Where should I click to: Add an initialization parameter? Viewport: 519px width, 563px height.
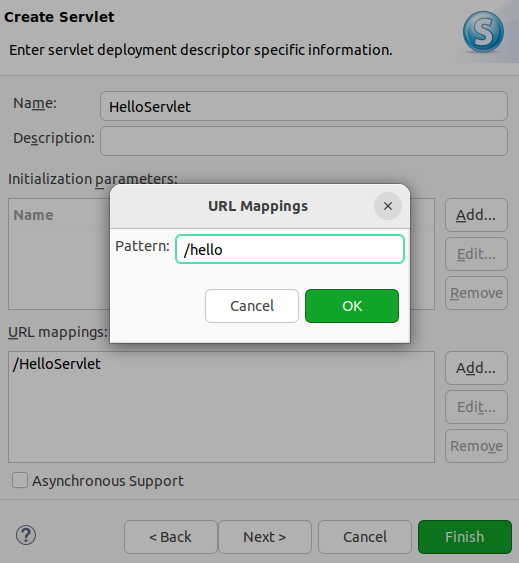476,215
